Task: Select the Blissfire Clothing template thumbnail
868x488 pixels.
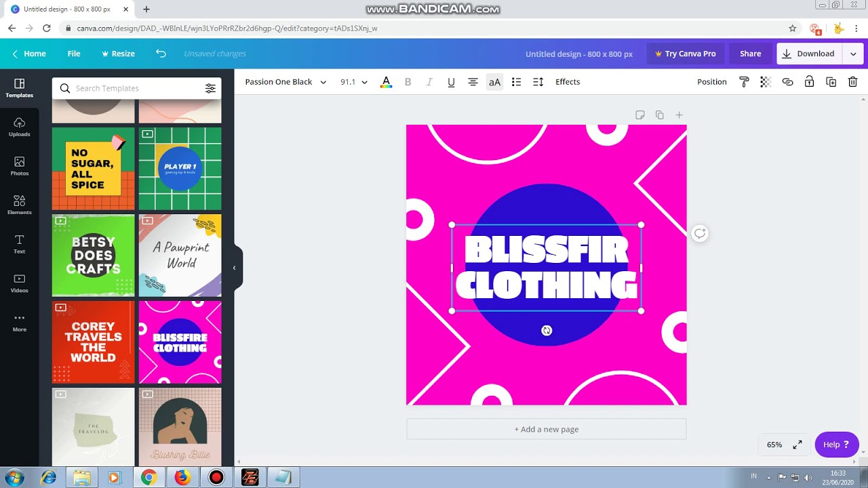Action: click(x=180, y=342)
